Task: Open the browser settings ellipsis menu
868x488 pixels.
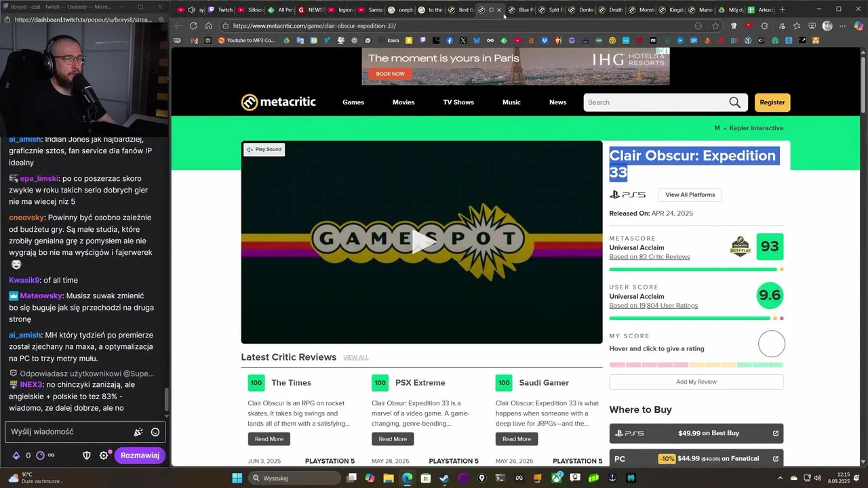Action: 843,26
